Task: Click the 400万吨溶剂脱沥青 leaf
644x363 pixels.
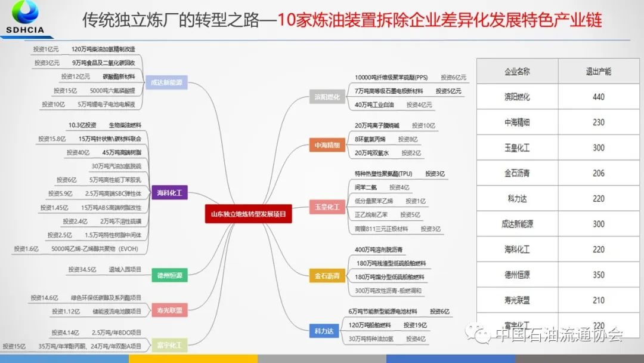Action: [379, 250]
